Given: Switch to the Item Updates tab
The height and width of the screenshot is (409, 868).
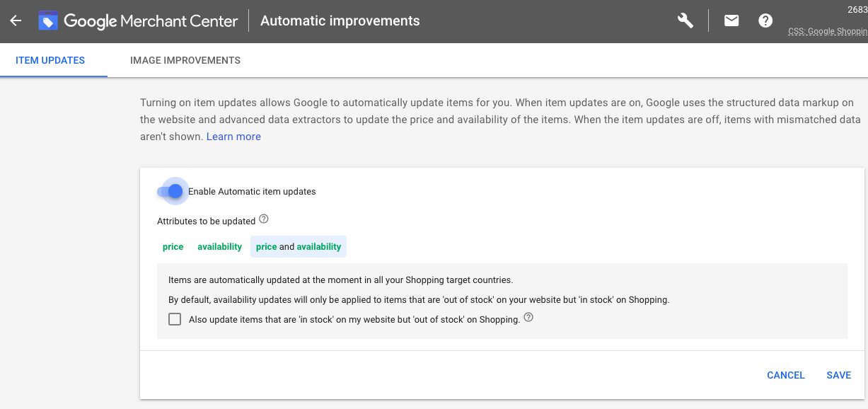Looking at the screenshot, I should pyautogui.click(x=50, y=60).
